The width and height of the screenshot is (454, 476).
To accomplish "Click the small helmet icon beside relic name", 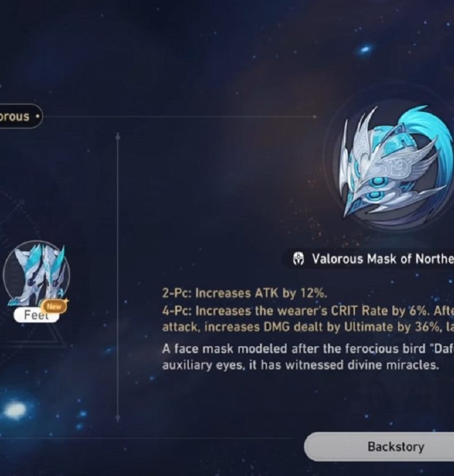I will 298,259.
